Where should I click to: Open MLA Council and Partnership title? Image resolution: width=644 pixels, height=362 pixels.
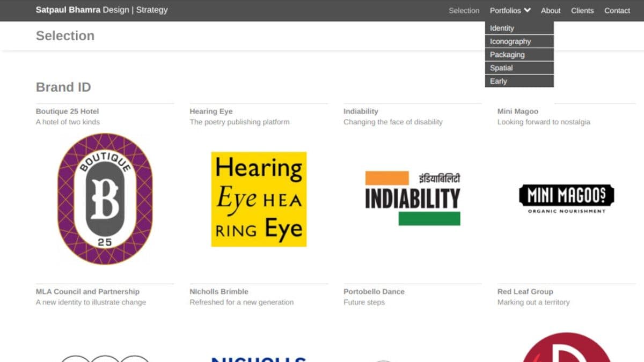87,292
